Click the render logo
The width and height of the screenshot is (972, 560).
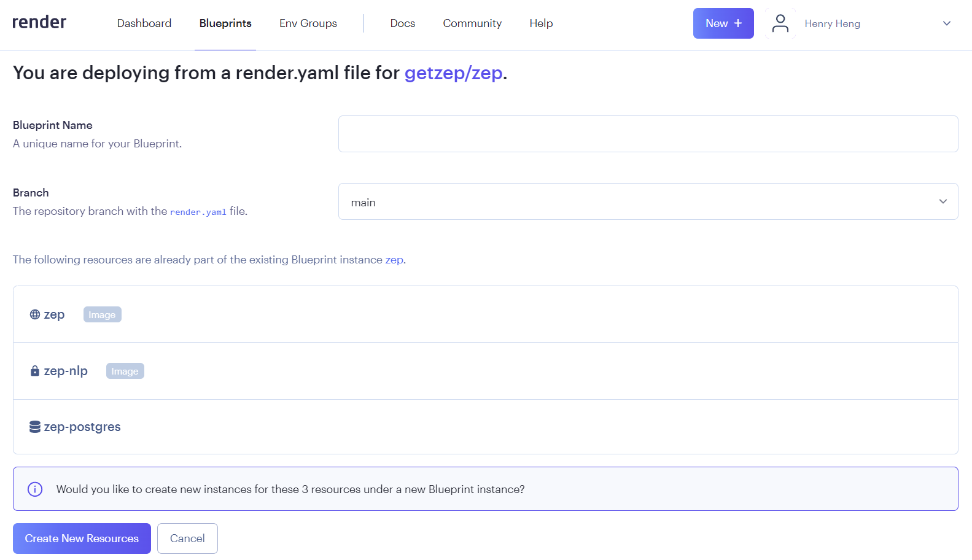[x=39, y=22]
